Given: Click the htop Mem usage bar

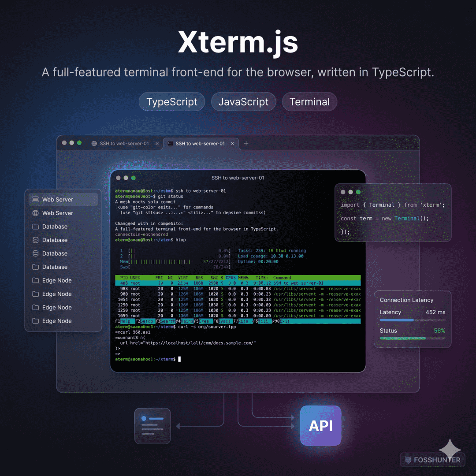Looking at the screenshot, I should 175,262.
